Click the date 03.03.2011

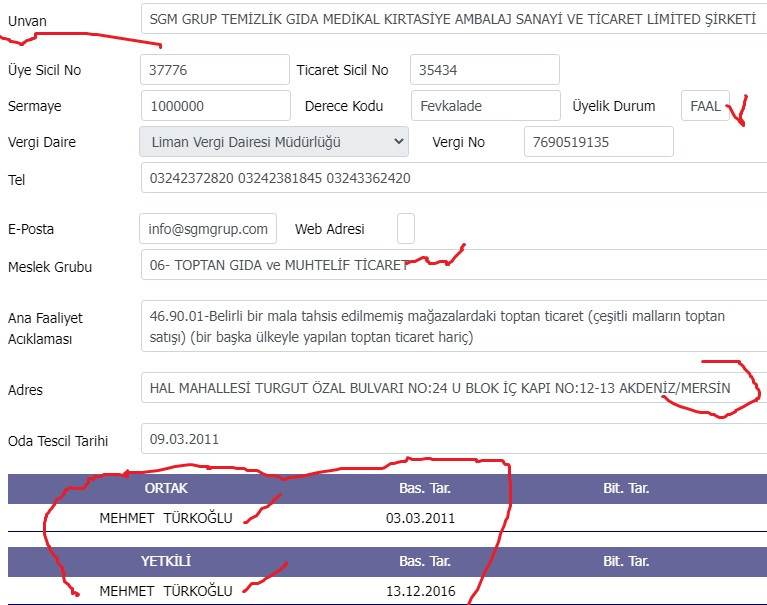click(421, 518)
